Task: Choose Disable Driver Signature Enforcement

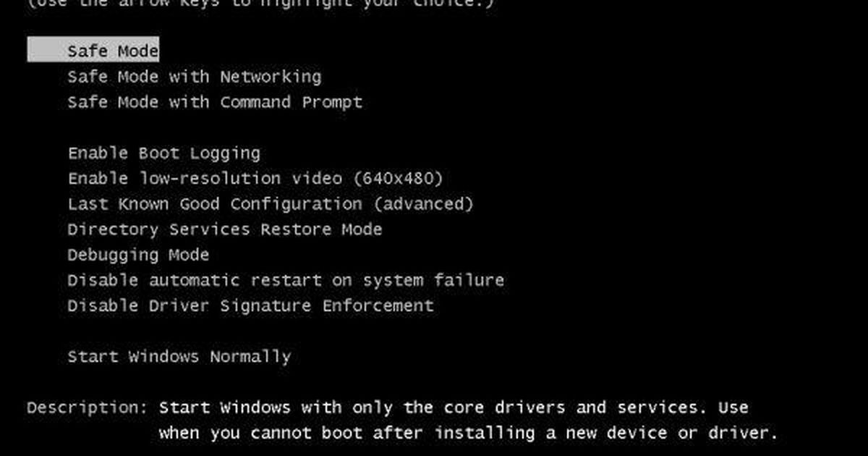Action: tap(250, 305)
